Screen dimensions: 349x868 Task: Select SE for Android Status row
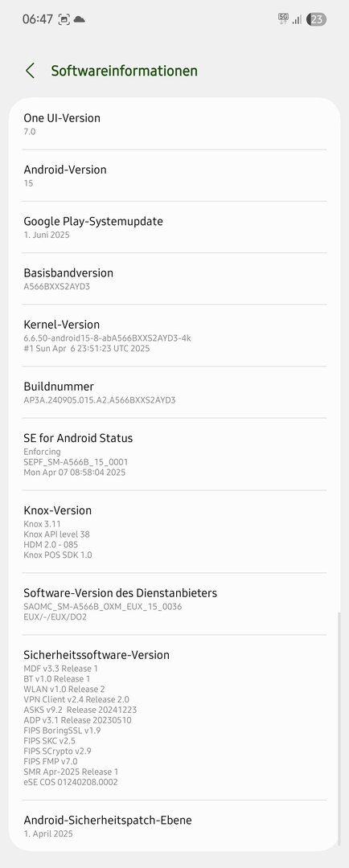click(174, 454)
